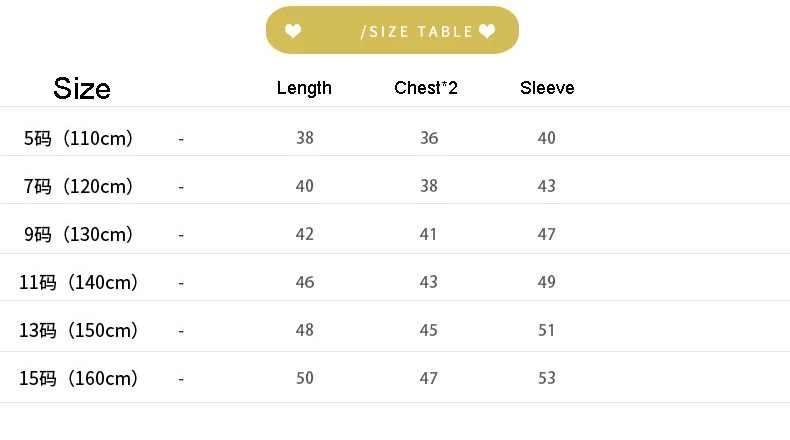Viewport: 790px width, 440px height.
Task: Click chest value 41 for 130cm
Action: click(x=428, y=234)
